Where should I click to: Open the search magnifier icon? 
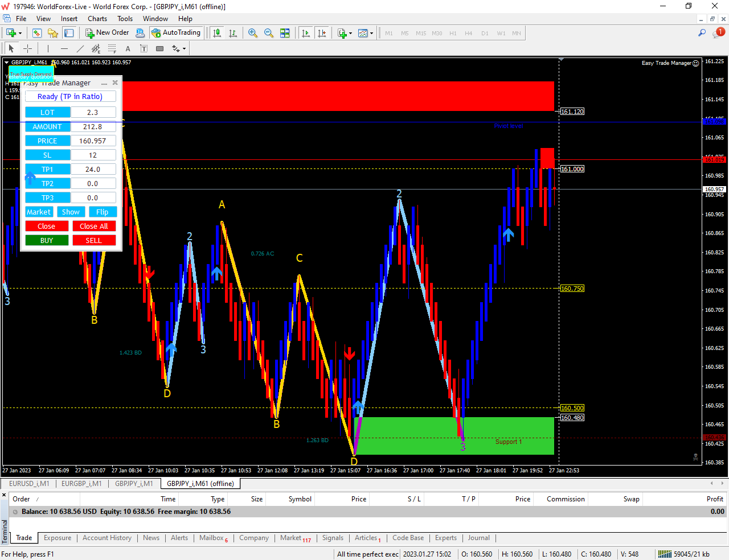coord(702,33)
